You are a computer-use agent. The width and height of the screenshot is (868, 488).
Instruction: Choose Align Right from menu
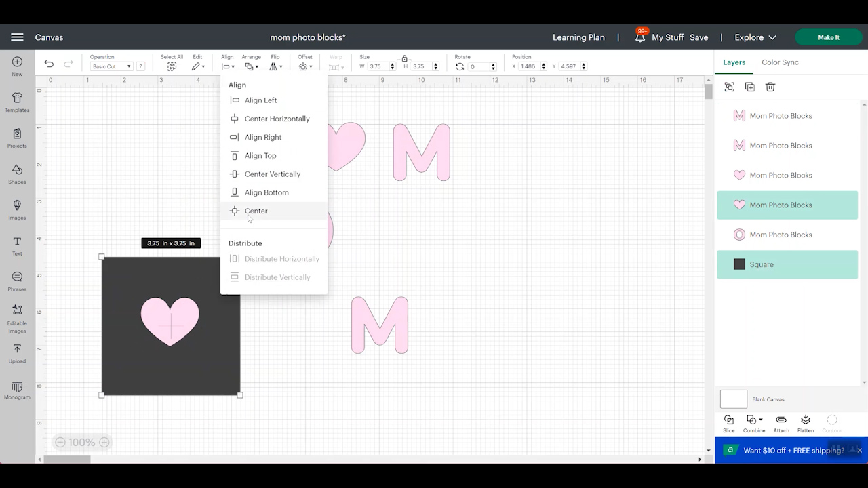(273, 137)
